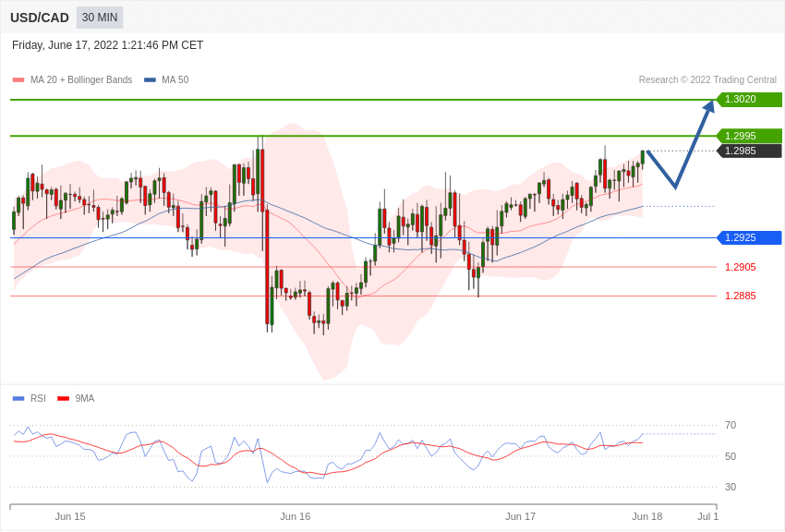Click the Jul 1 date axis label
This screenshot has width=785, height=532.
pyautogui.click(x=708, y=516)
